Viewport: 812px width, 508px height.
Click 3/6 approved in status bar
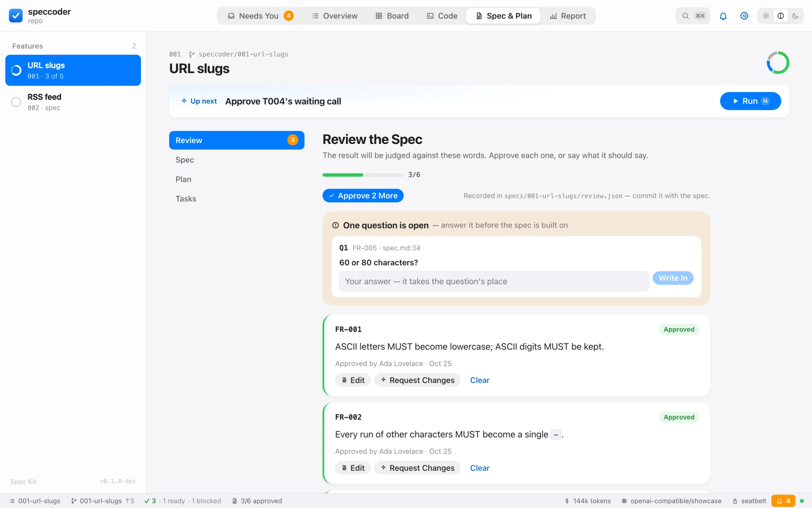[x=257, y=501]
